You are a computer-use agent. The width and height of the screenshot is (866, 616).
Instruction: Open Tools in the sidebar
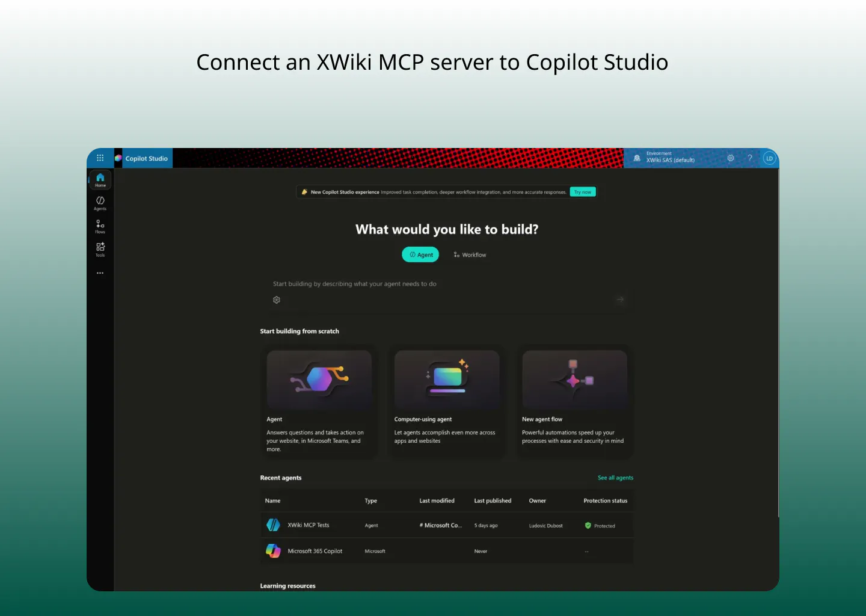coord(100,250)
